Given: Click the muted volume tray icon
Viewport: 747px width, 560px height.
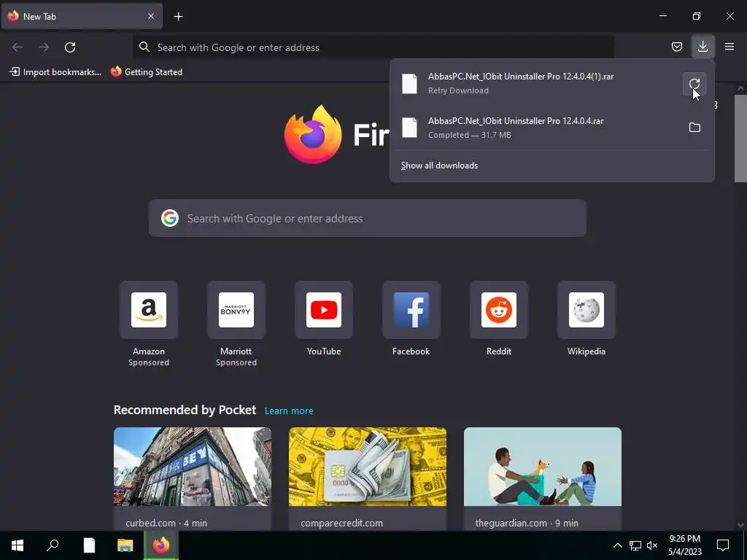Looking at the screenshot, I should tap(652, 545).
